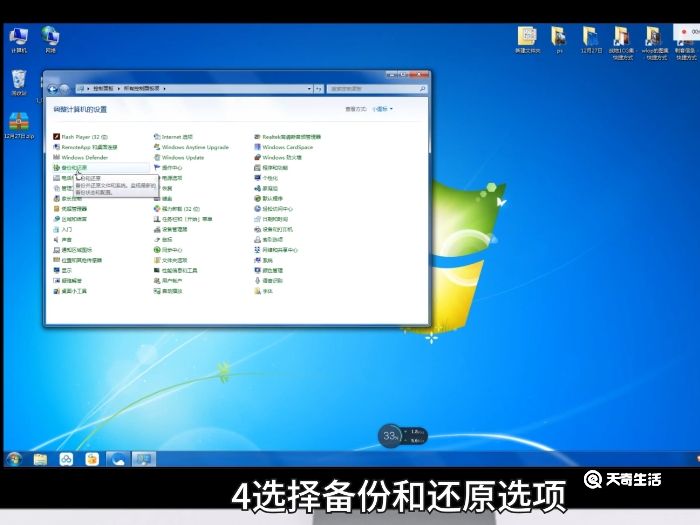Open 任务栏和「开始」菜单 item
This screenshot has height=525, width=700.
click(183, 219)
